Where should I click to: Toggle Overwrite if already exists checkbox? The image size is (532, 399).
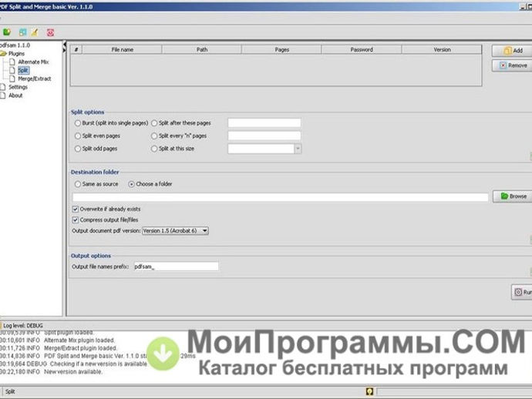point(76,210)
